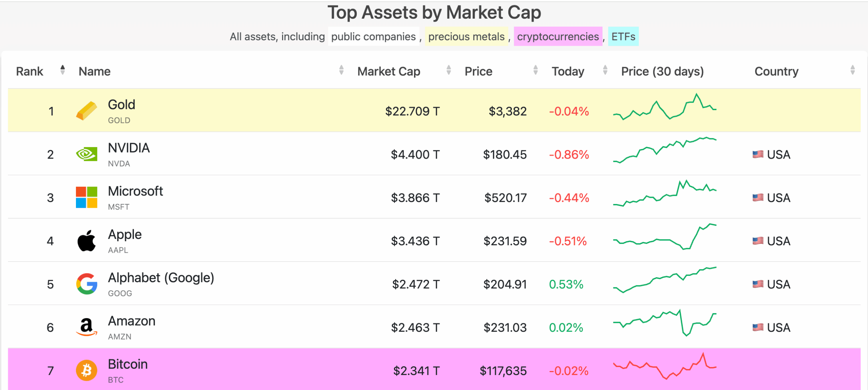Sort by Today column arrows

tap(605, 70)
